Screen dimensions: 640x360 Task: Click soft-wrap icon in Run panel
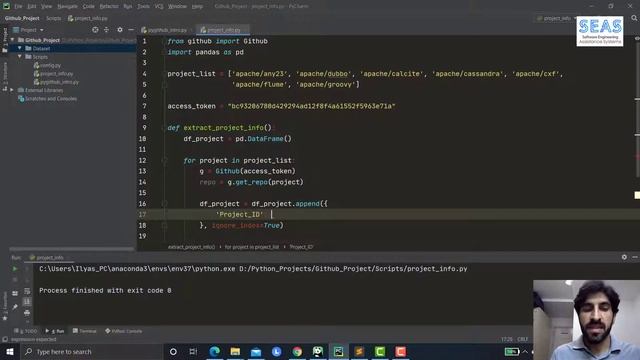(x=27, y=291)
